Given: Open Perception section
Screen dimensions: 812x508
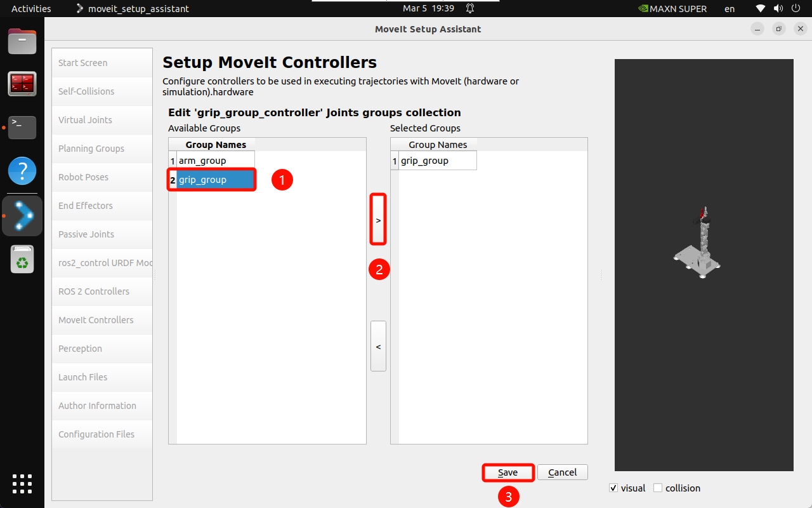Looking at the screenshot, I should pyautogui.click(x=102, y=349).
